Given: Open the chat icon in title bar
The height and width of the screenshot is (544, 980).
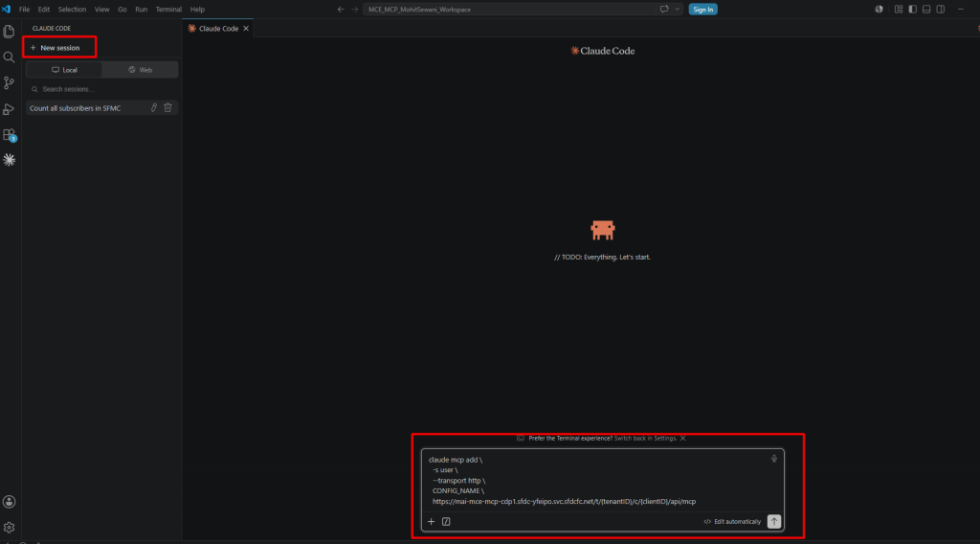Looking at the screenshot, I should tap(664, 10).
